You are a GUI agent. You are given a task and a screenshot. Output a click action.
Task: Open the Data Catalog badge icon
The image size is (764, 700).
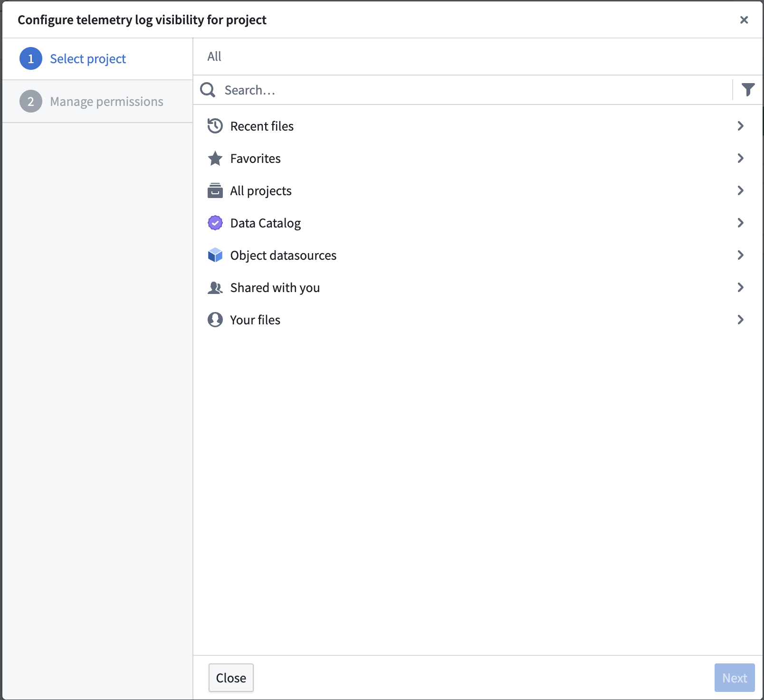(x=215, y=223)
